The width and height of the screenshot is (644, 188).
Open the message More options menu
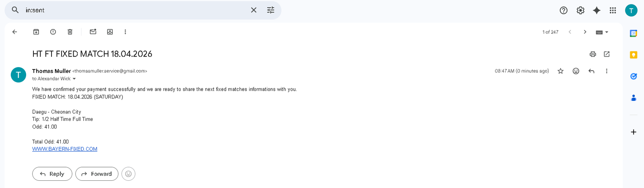[x=607, y=71]
